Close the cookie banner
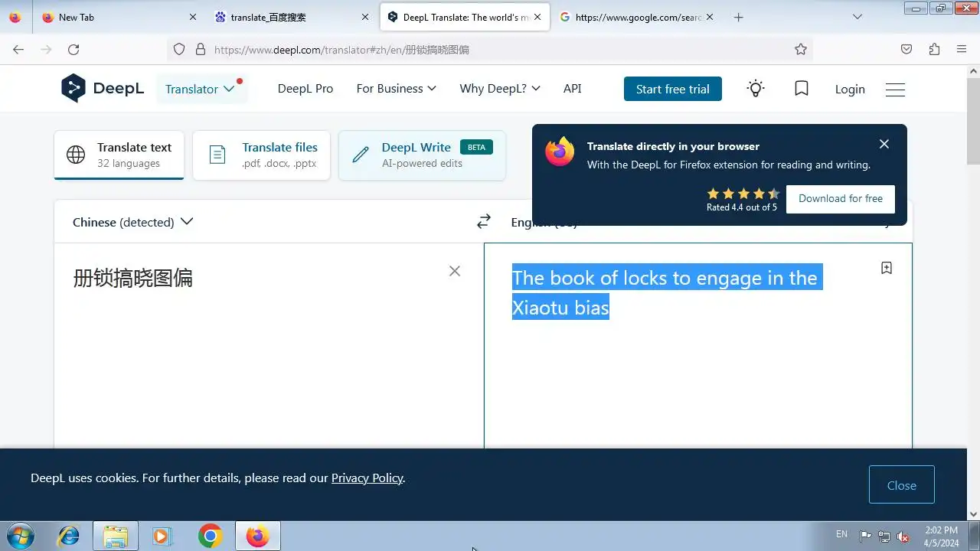Image resolution: width=980 pixels, height=551 pixels. click(x=902, y=485)
